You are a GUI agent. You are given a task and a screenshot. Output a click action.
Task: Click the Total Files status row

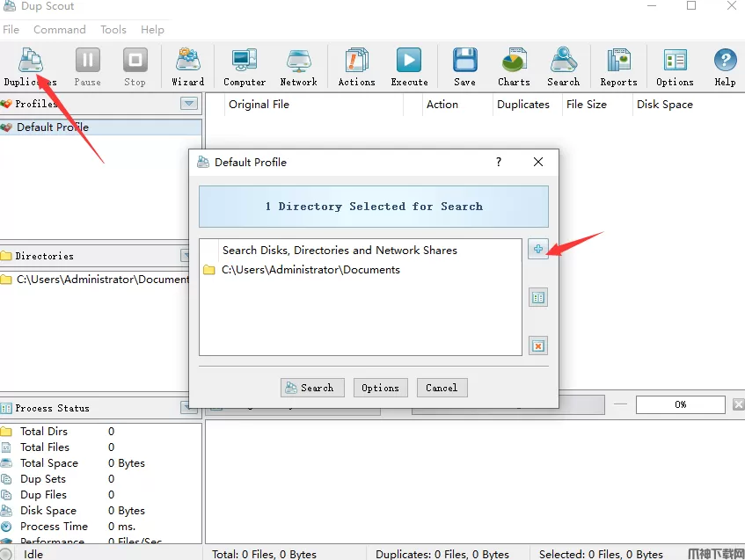(100, 447)
